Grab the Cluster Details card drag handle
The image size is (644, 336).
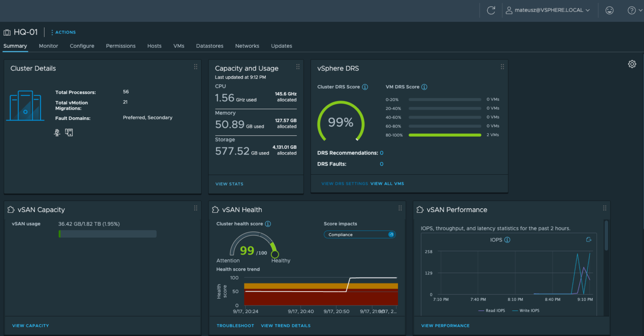pos(195,67)
